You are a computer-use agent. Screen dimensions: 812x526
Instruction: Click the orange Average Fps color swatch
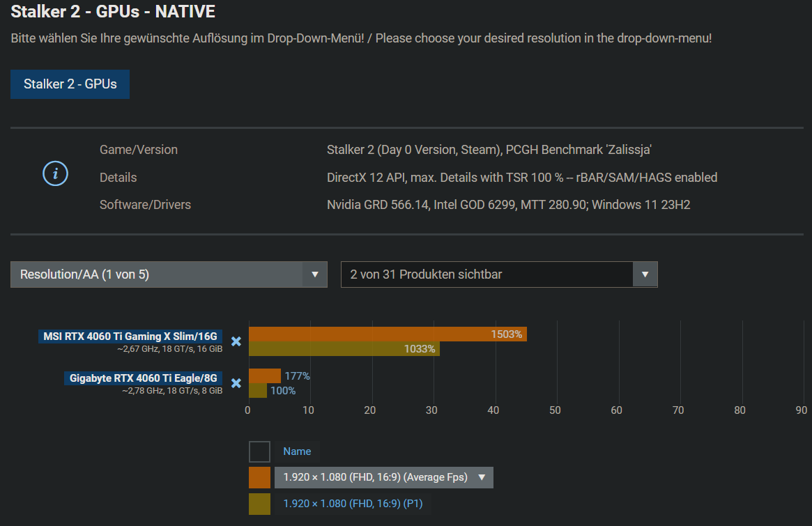[x=259, y=477]
